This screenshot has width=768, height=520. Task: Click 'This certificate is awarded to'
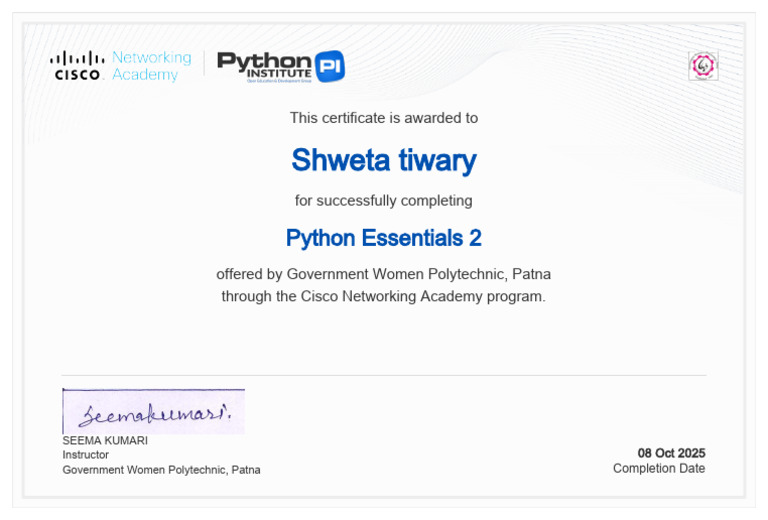click(x=384, y=118)
